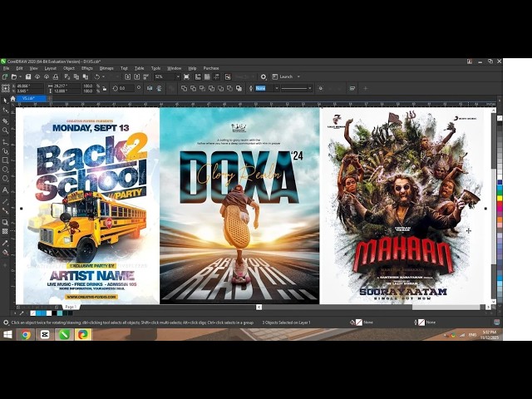Expand the Undo history dropdown arrow
The image size is (532, 399).
pos(103,77)
